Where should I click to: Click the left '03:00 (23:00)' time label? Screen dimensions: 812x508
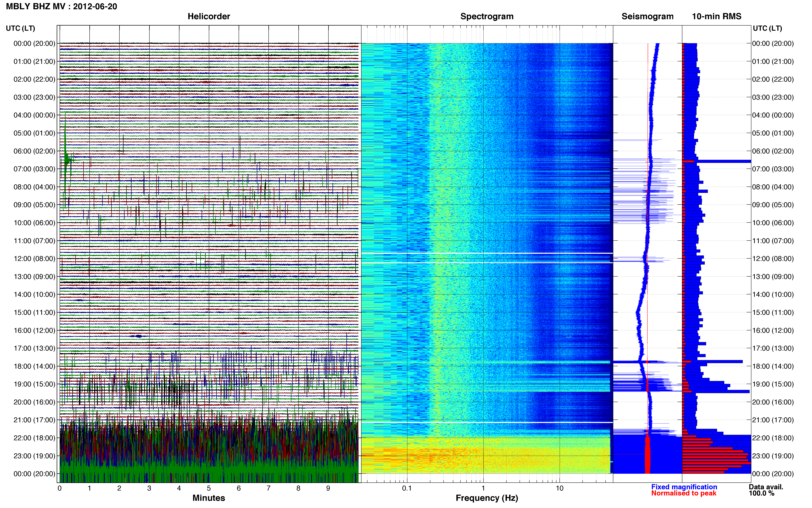(x=34, y=97)
